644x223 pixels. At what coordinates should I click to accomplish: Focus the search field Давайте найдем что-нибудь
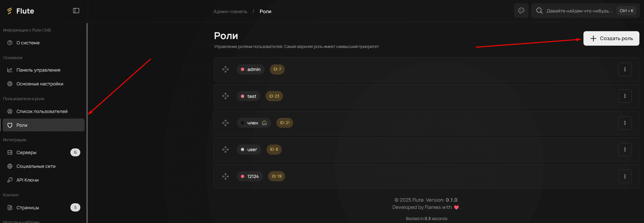[579, 11]
